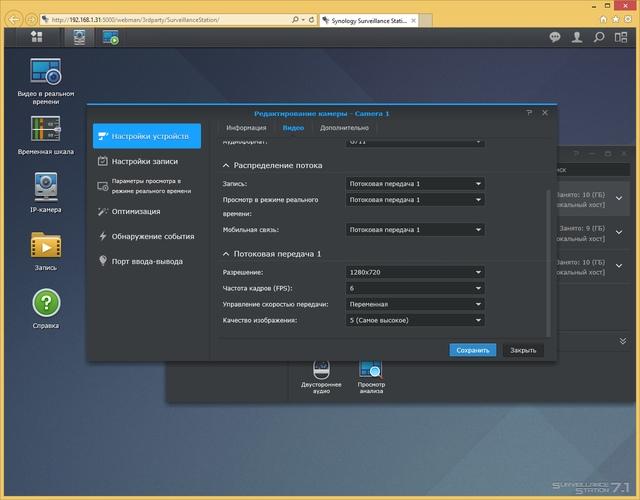
Task: Collapse the 'Потоковая передача 1' section
Action: point(226,254)
